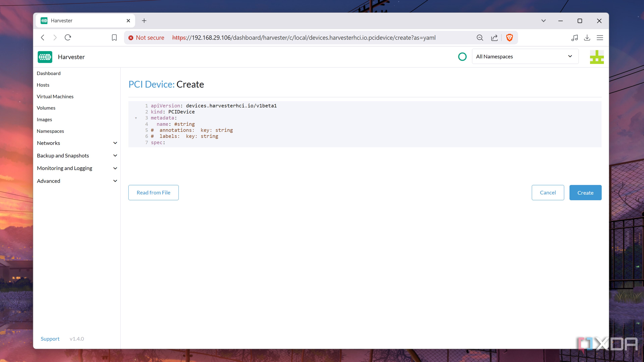Click the labels comment line
The height and width of the screenshot is (362, 644).
pyautogui.click(x=184, y=136)
